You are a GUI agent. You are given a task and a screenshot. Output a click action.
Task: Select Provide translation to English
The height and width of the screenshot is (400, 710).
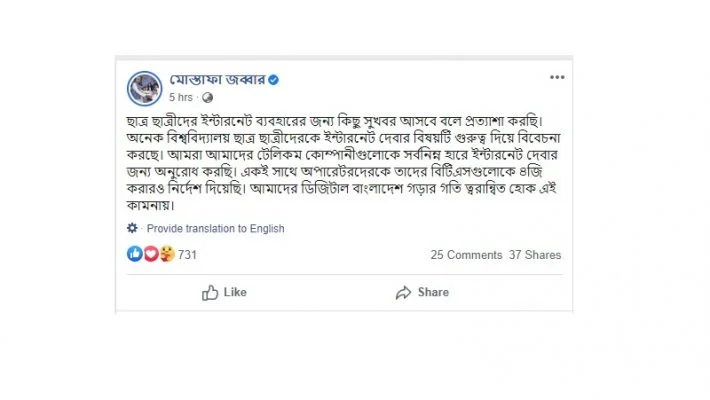coord(215,229)
